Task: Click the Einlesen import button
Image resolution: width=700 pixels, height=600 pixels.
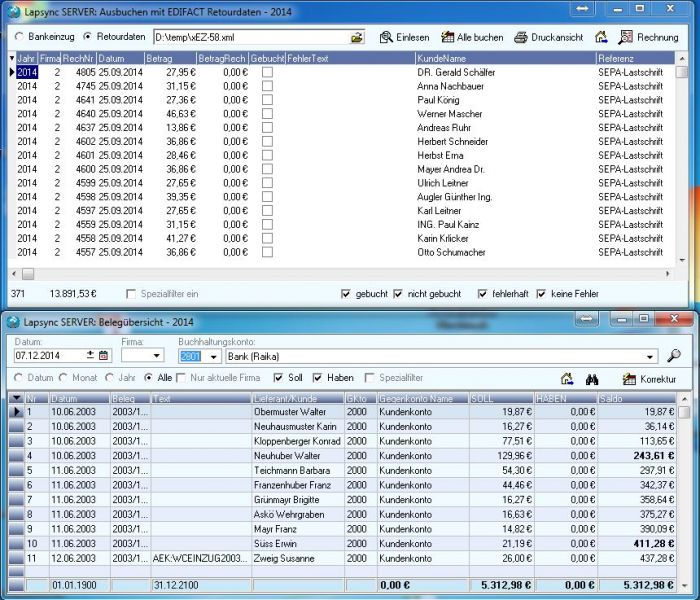Action: tap(404, 38)
